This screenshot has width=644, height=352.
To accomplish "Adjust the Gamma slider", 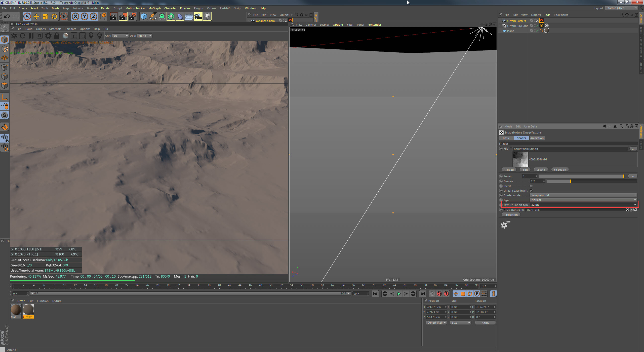I will [592, 181].
